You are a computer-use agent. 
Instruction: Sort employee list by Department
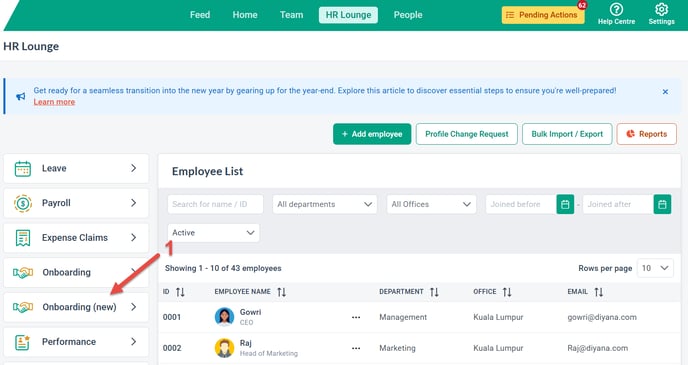434,292
